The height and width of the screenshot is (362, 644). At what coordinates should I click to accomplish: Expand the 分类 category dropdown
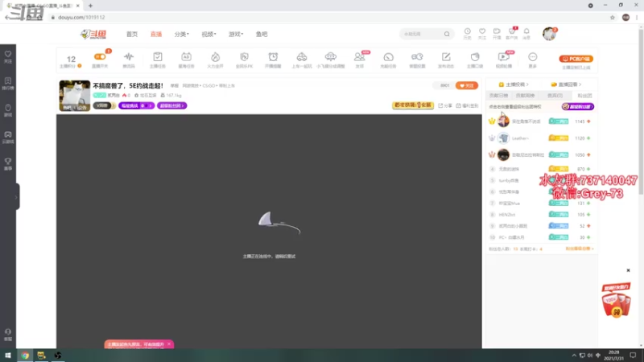coord(181,34)
